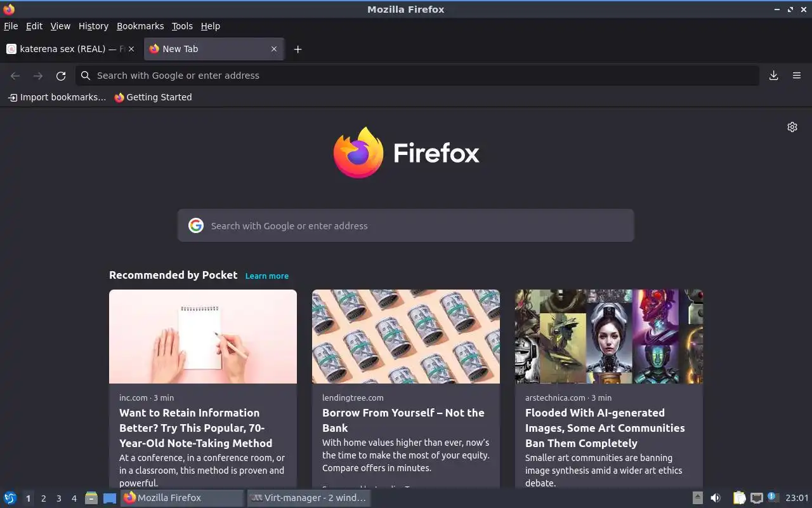Click the Pocket Learn more link
Viewport: 812px width, 508px height.
[x=267, y=276]
